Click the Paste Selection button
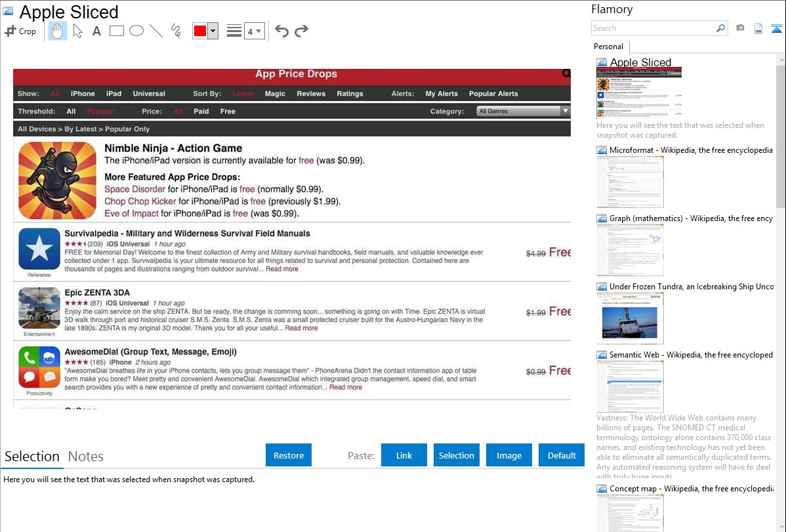Viewport: 786px width, 532px height. 456,455
